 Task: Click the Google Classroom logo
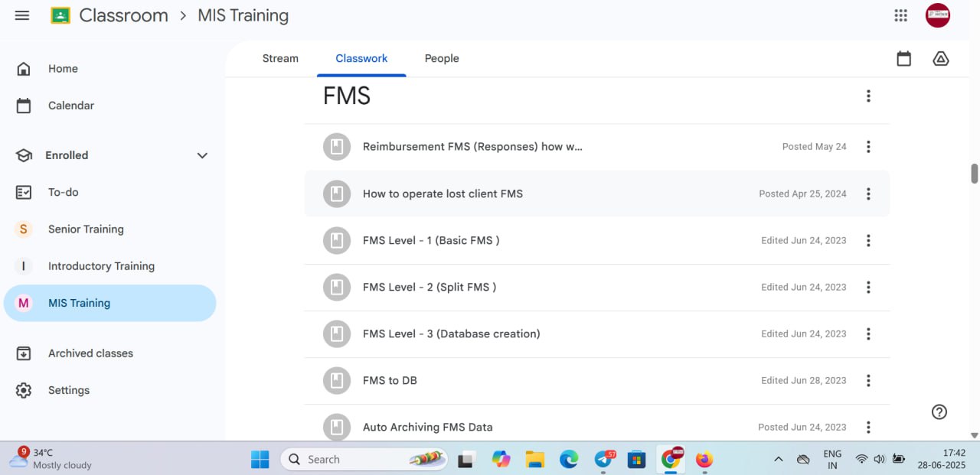[60, 15]
